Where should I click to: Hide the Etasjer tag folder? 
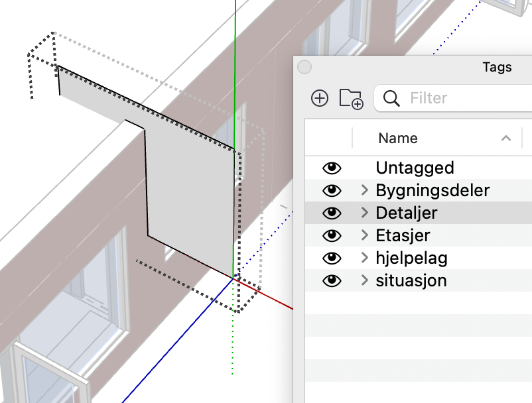click(332, 235)
